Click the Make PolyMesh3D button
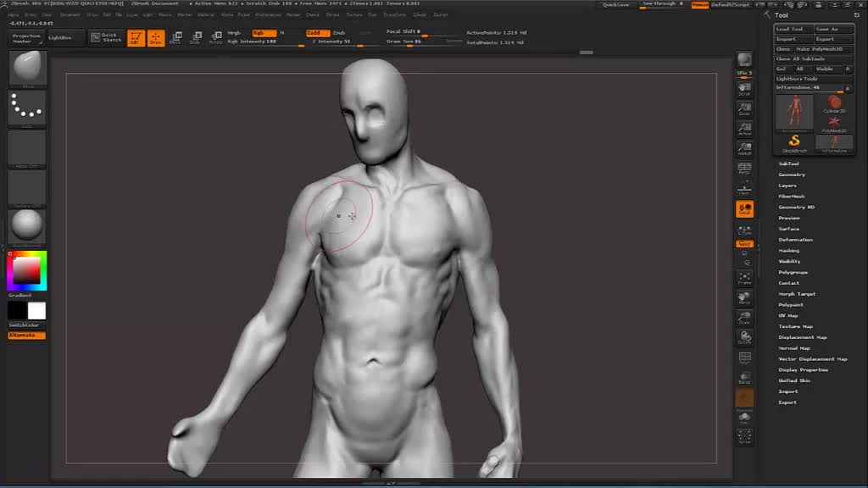This screenshot has height=488, width=868. [x=824, y=49]
